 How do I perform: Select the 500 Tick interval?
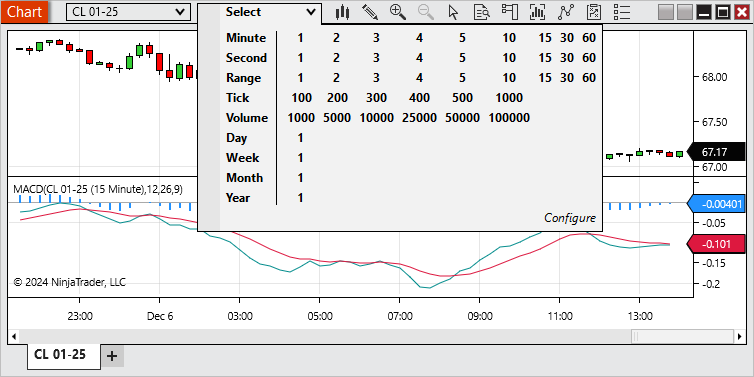coord(462,98)
